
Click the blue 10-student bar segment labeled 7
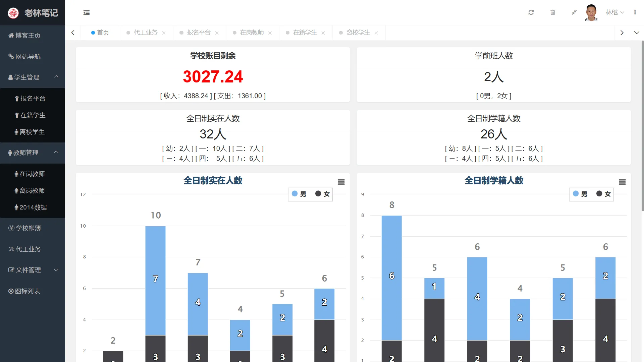tap(155, 281)
